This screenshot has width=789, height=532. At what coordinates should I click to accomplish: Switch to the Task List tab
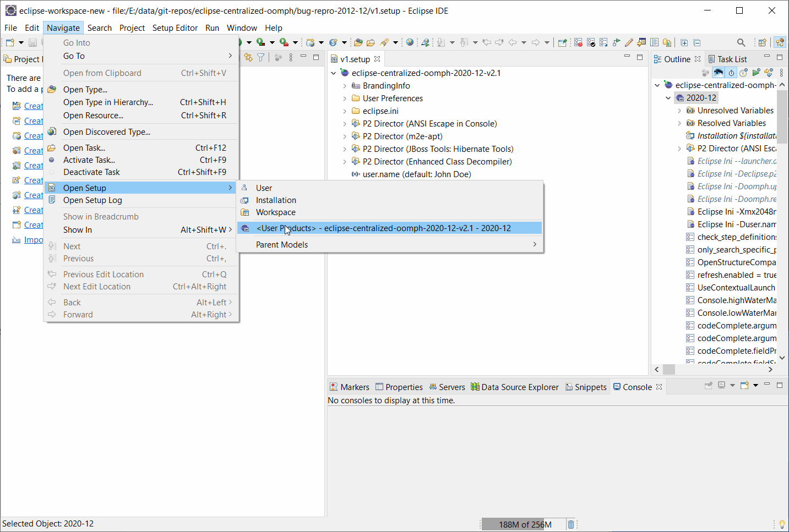point(727,59)
